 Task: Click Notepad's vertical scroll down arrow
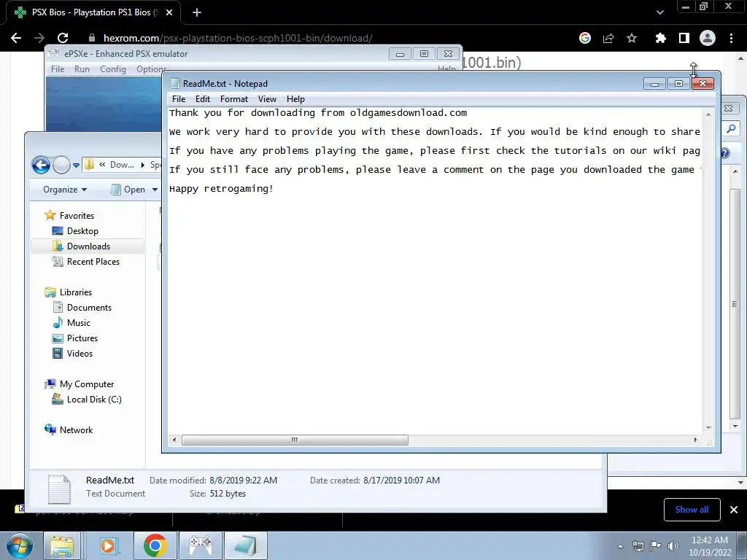click(708, 427)
